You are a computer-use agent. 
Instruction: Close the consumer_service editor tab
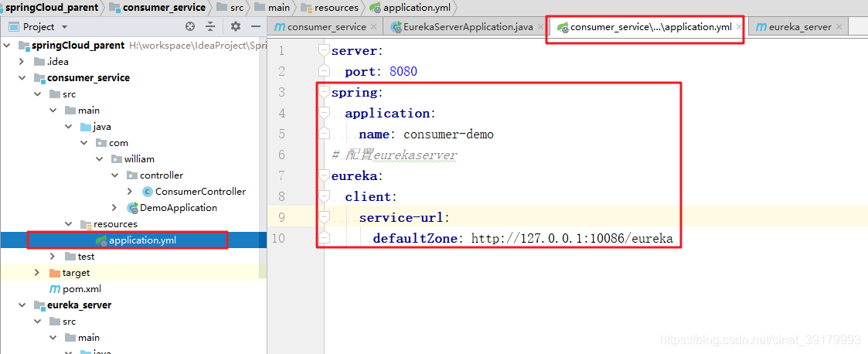373,26
